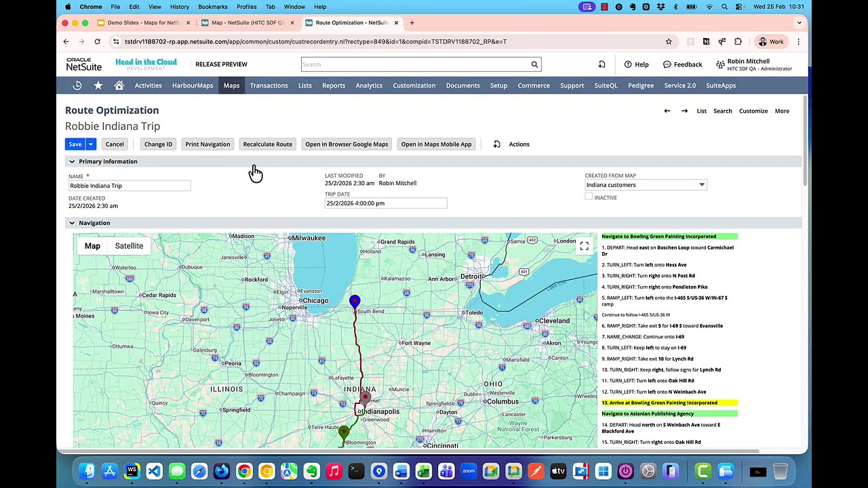Click the Trip Date field
The height and width of the screenshot is (488, 868).
386,203
